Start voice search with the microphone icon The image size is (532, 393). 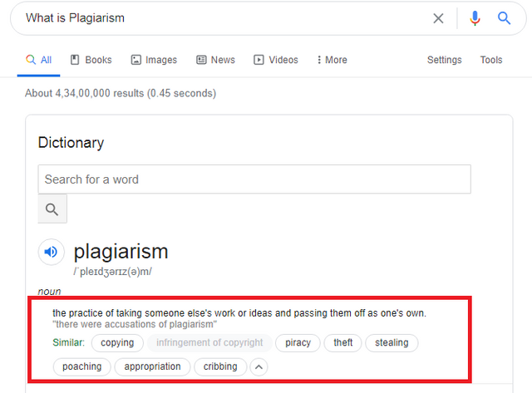tap(475, 18)
